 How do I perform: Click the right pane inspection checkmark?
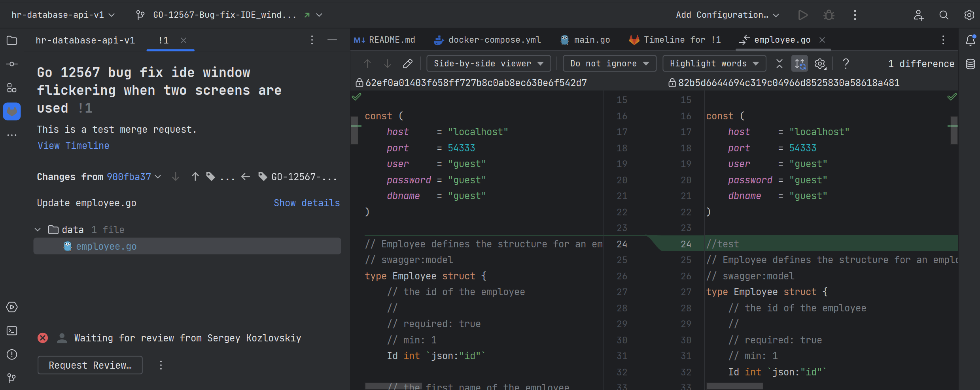pyautogui.click(x=952, y=97)
